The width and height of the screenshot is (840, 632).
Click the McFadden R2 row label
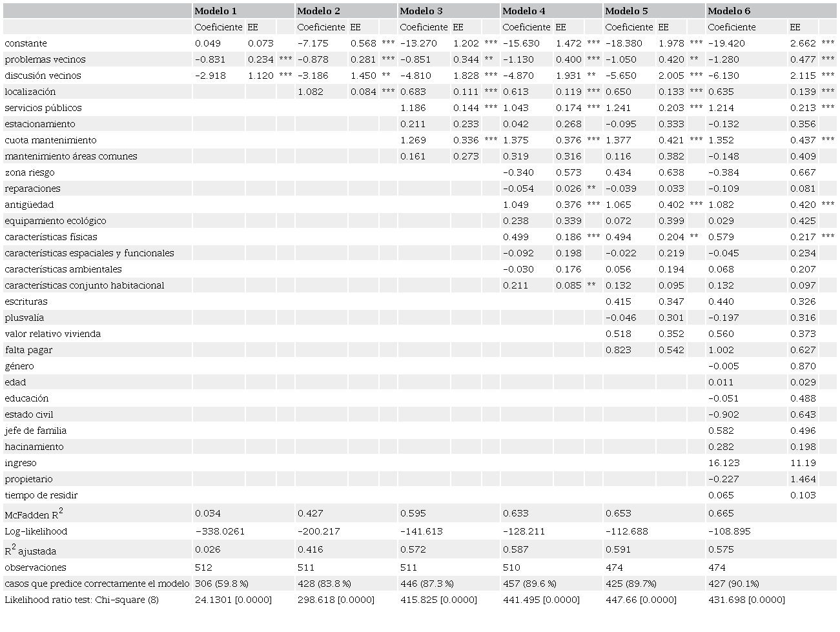32,513
